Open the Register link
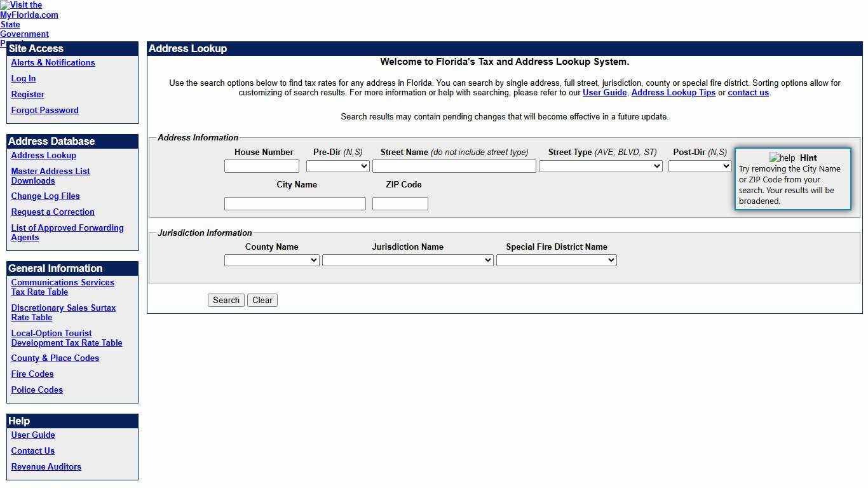 (27, 94)
